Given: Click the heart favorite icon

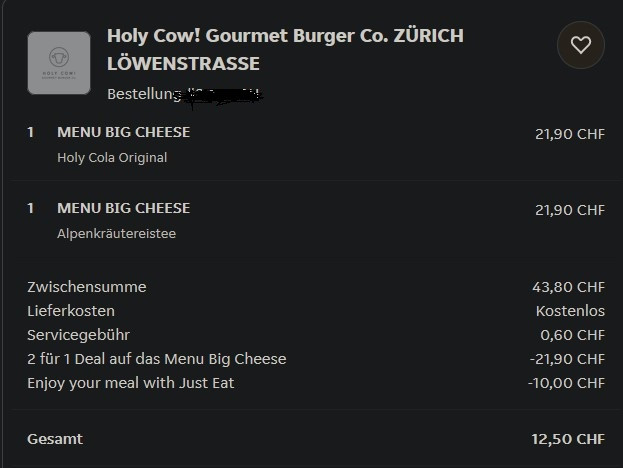Looking at the screenshot, I should [x=580, y=45].
